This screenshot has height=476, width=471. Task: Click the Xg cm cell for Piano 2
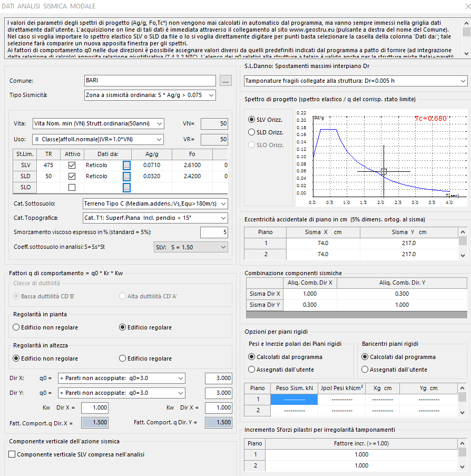point(382,411)
